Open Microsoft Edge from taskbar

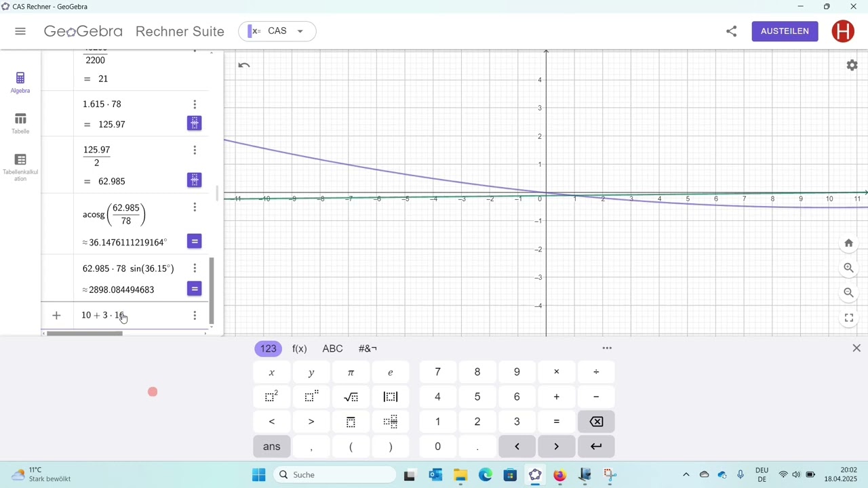click(x=486, y=475)
